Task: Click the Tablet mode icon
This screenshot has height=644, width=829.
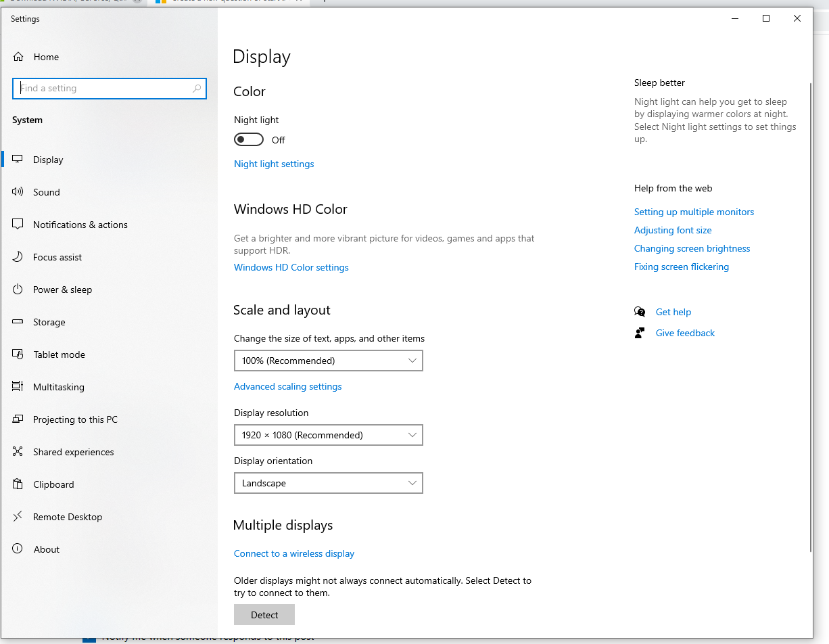Action: (x=18, y=354)
